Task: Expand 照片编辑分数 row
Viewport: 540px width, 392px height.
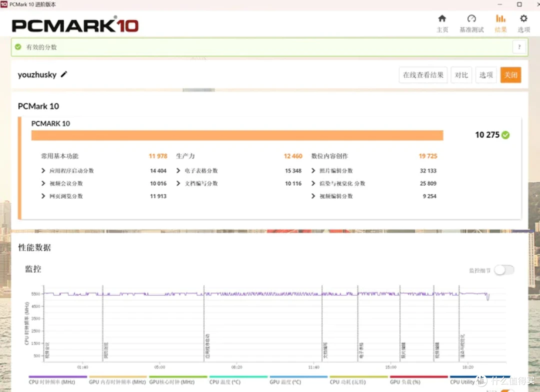Action: click(313, 171)
